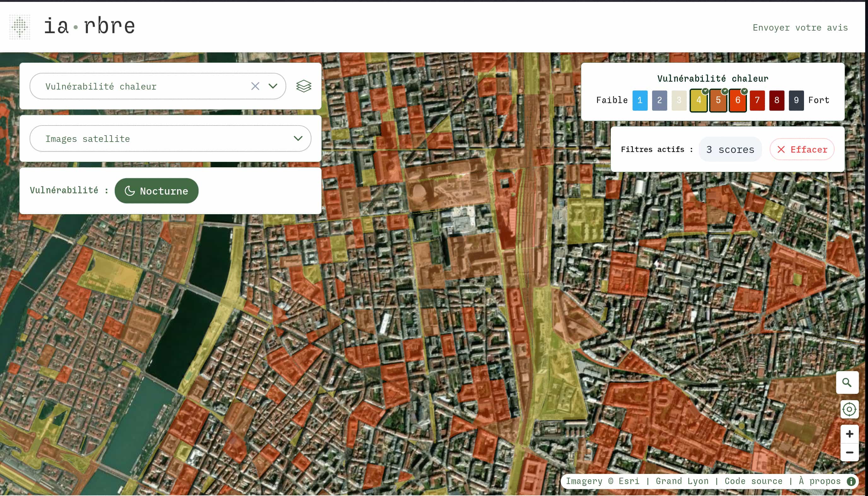The image size is (868, 496).
Task: Enable score 7 filter
Action: click(x=757, y=100)
